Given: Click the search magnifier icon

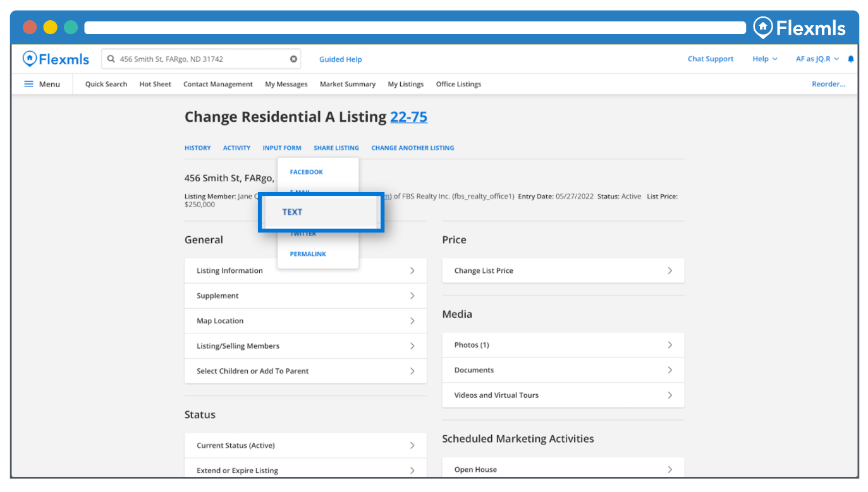Looking at the screenshot, I should click(111, 59).
